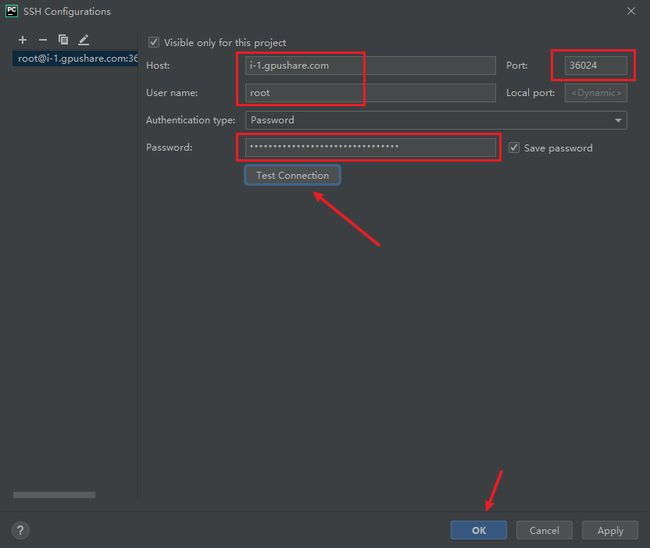Screen dimensions: 650x548
Task: Add a new SSH configuration with the plus icon
Action: tap(22, 40)
